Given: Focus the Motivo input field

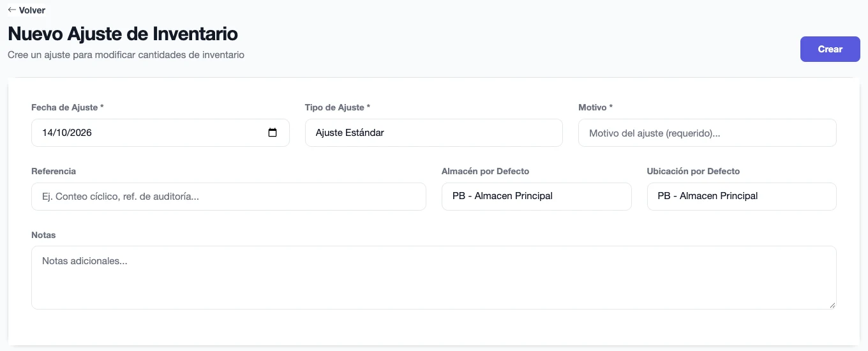Looking at the screenshot, I should click(707, 133).
